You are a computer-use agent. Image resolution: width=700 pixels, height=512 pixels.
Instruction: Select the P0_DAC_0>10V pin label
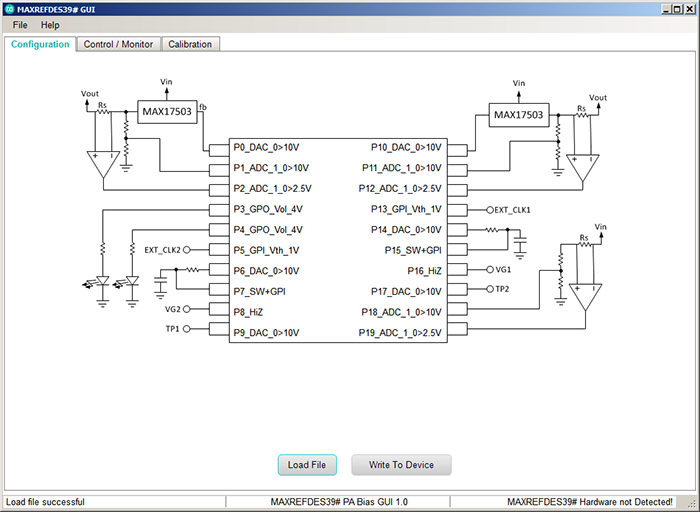click(x=267, y=147)
